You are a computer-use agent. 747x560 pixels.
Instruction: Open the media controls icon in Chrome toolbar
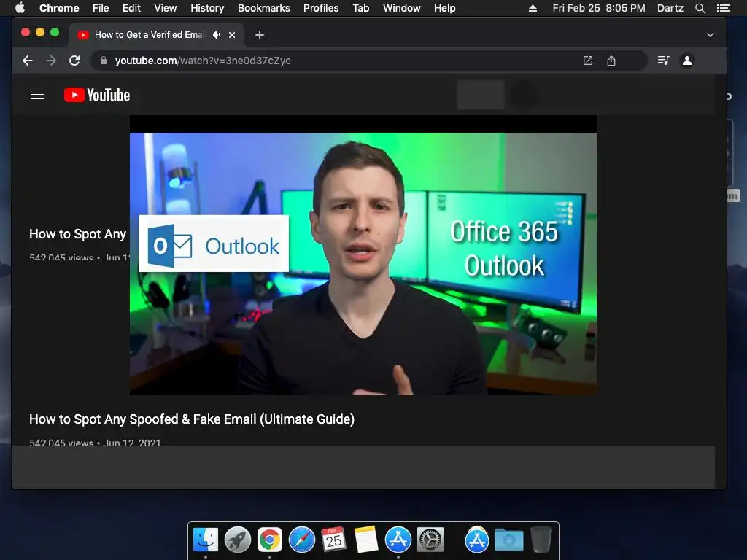tap(663, 61)
